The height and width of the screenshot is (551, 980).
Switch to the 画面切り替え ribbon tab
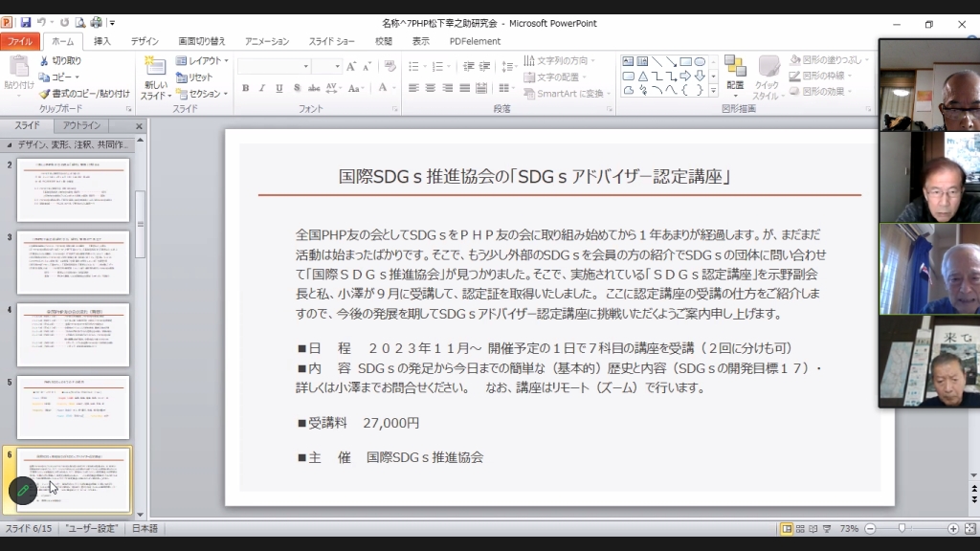point(201,41)
